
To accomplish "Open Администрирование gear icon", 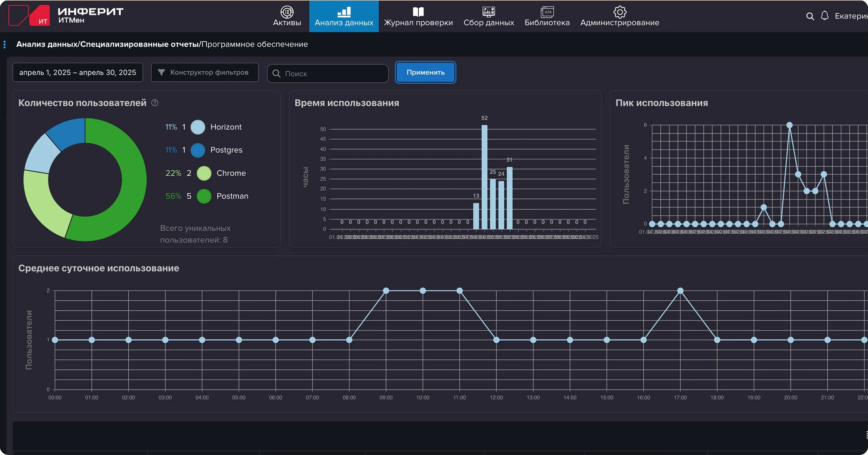I will click(x=619, y=12).
